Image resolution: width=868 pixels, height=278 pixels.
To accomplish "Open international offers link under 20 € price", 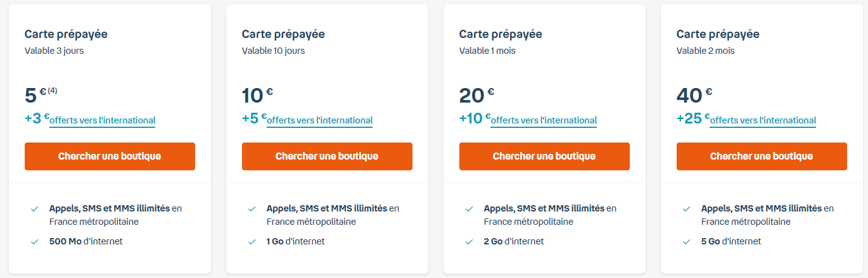I will click(x=544, y=120).
